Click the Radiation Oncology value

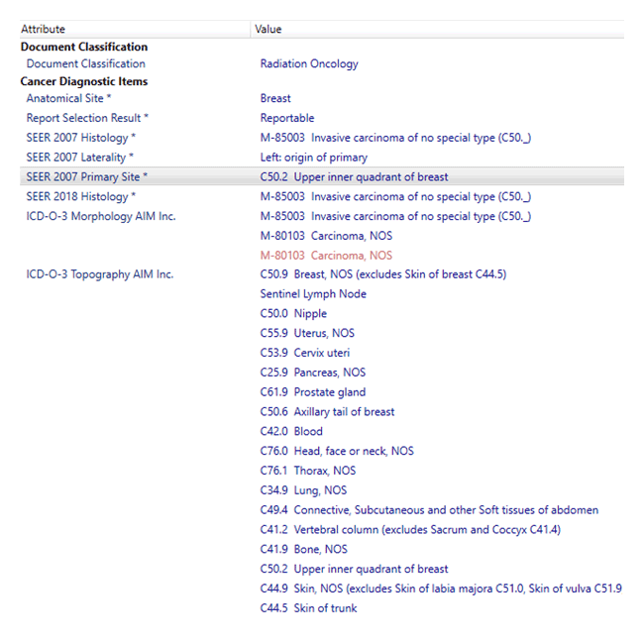[x=309, y=63]
